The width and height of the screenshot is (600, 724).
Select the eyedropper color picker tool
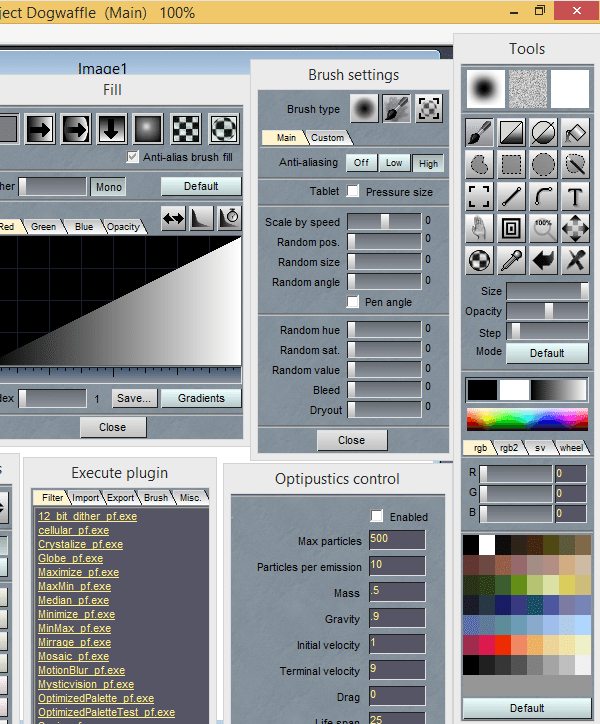pos(512,260)
